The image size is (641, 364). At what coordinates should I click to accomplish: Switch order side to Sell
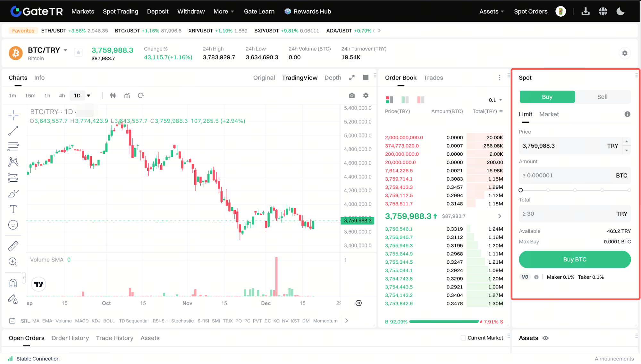click(x=602, y=97)
